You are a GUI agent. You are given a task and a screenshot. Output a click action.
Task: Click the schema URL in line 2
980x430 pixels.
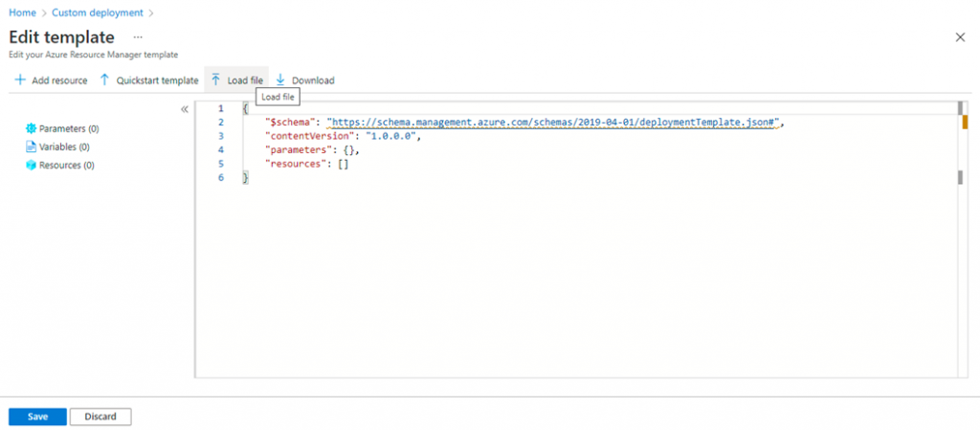[x=553, y=123]
